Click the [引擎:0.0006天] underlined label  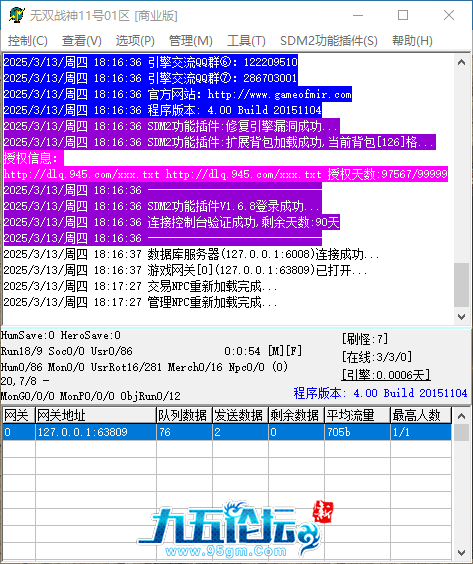tap(386, 375)
